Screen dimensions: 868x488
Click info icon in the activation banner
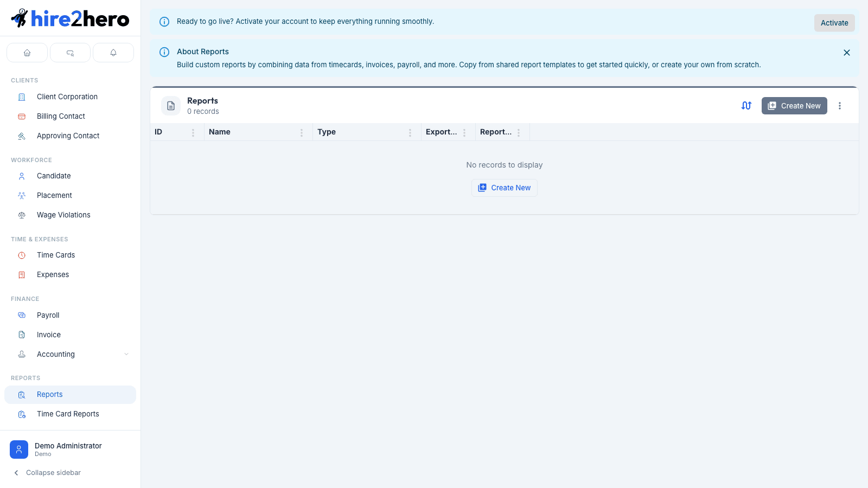coord(164,22)
